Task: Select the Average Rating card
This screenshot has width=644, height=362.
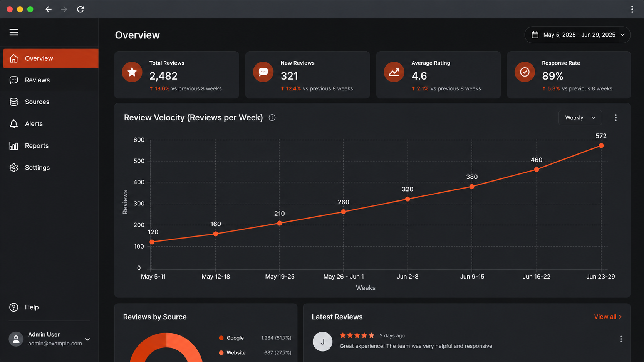Action: coord(438,75)
